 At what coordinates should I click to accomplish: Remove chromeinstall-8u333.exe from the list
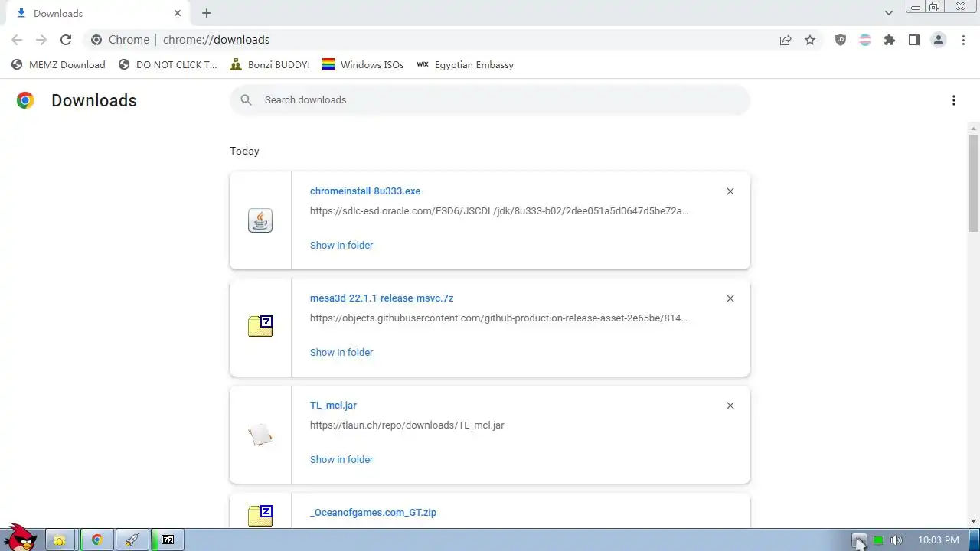(730, 191)
